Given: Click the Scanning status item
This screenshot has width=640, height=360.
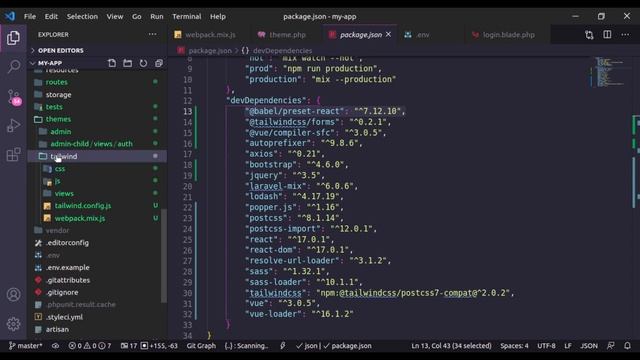Looking at the screenshot, I should pyautogui.click(x=247, y=346).
